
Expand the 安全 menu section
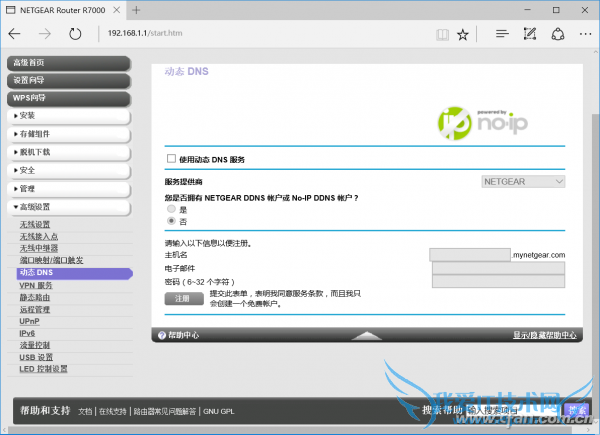point(69,171)
